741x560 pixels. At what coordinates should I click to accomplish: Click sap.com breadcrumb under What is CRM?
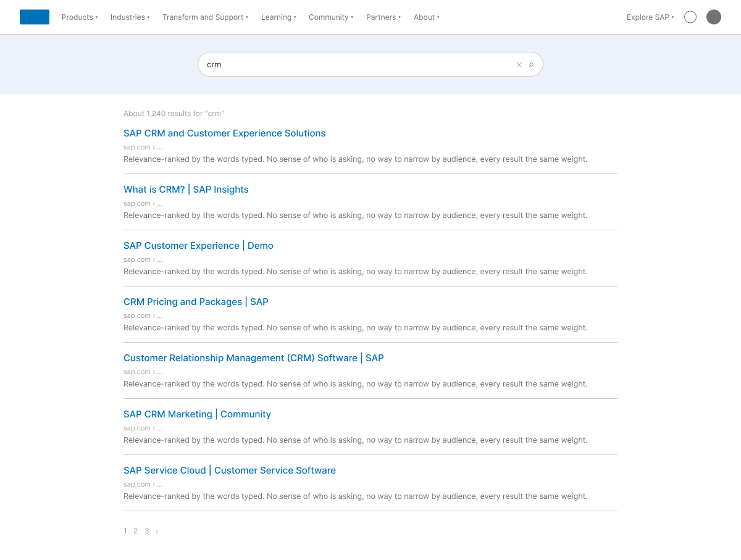pyautogui.click(x=143, y=203)
